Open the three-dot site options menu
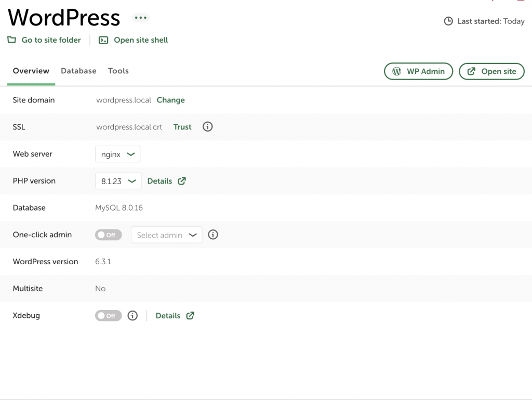The height and width of the screenshot is (400, 532). coord(140,18)
